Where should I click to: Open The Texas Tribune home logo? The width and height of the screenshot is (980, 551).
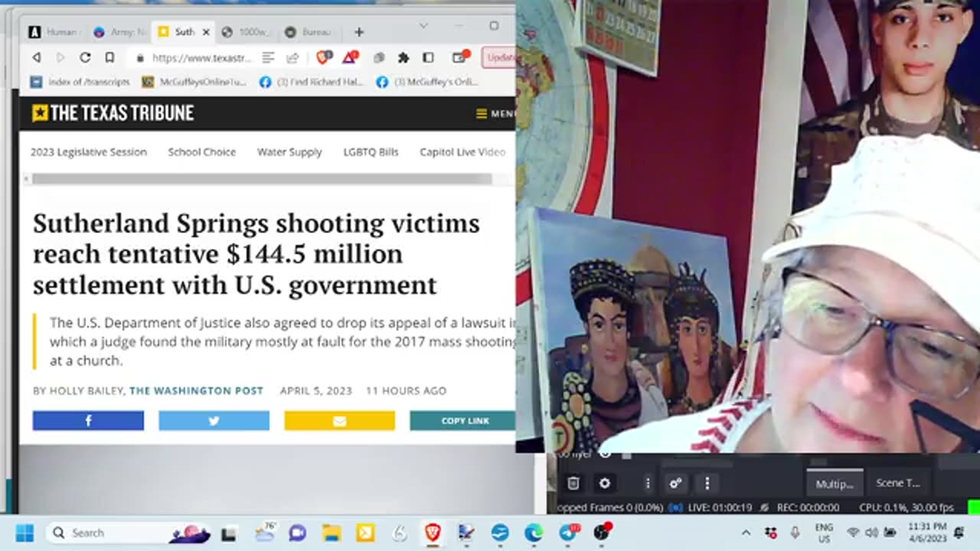click(113, 113)
